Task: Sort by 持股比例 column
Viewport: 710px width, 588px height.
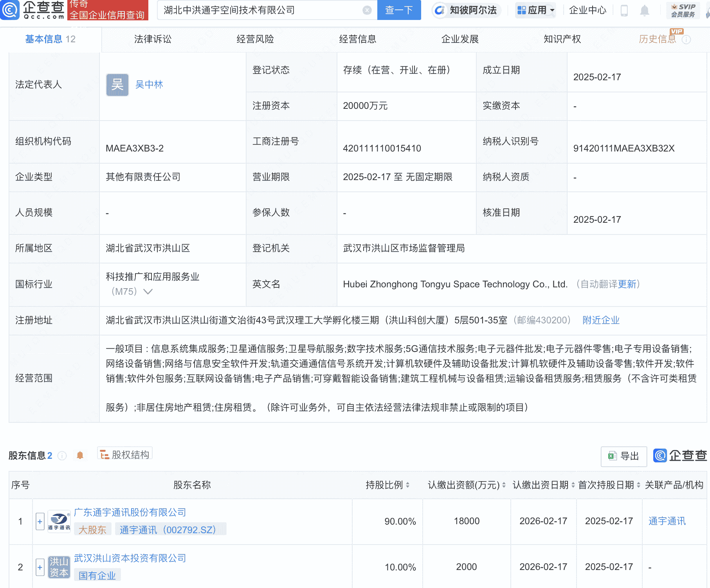Action: [408, 485]
